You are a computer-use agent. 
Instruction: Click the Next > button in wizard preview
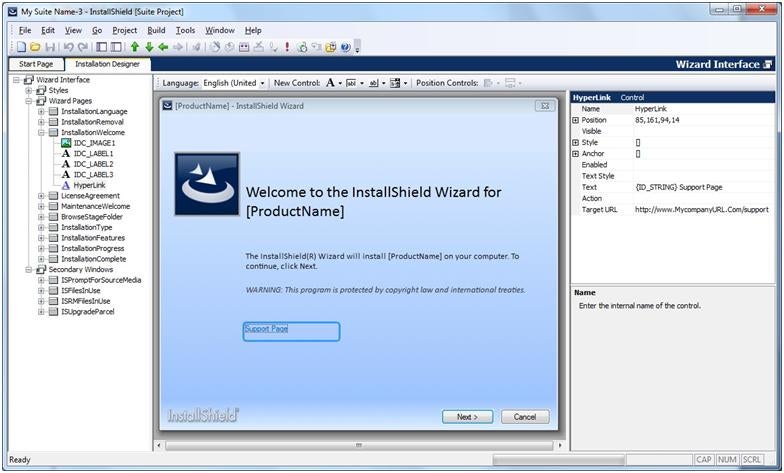tap(468, 416)
